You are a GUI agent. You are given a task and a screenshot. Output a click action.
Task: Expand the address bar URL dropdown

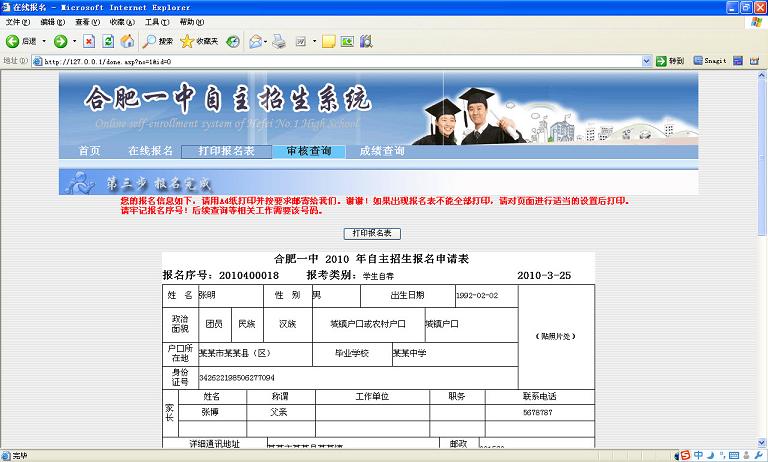648,61
